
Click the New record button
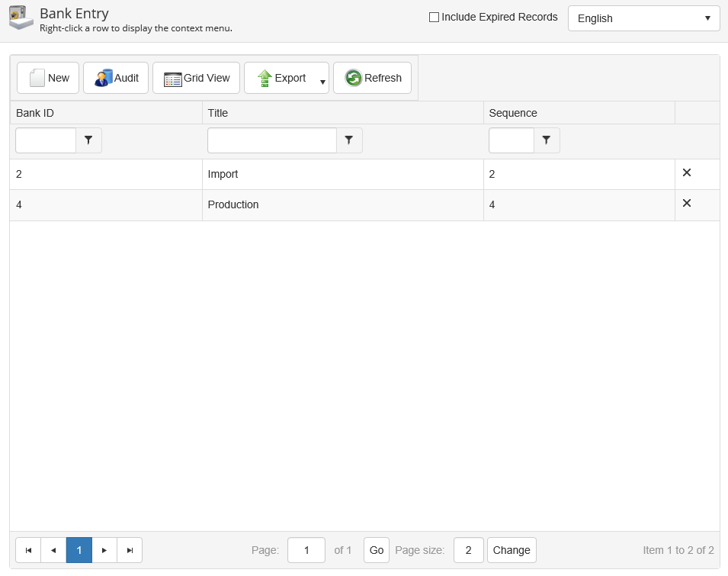pos(48,78)
